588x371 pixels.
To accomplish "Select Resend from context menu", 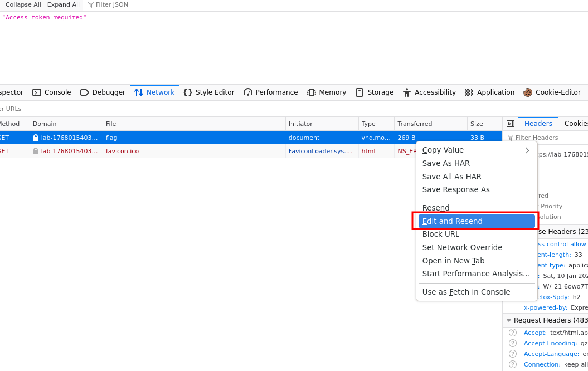I will [477, 208].
